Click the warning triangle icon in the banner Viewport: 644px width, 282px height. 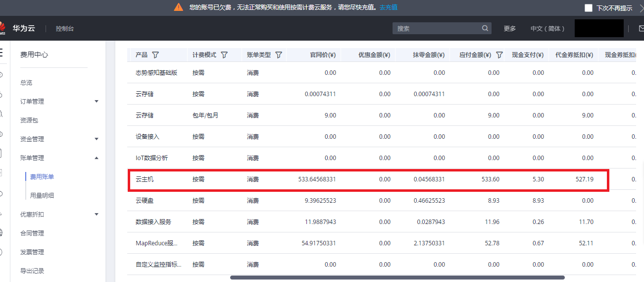click(x=179, y=7)
